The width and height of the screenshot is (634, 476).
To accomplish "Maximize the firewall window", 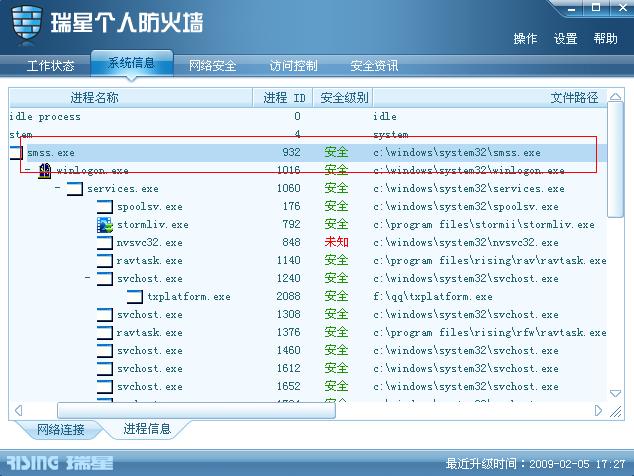I will (x=596, y=8).
